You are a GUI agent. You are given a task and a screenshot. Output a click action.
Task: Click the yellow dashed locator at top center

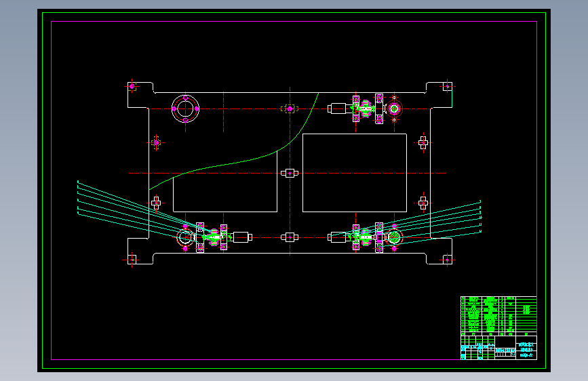point(290,108)
